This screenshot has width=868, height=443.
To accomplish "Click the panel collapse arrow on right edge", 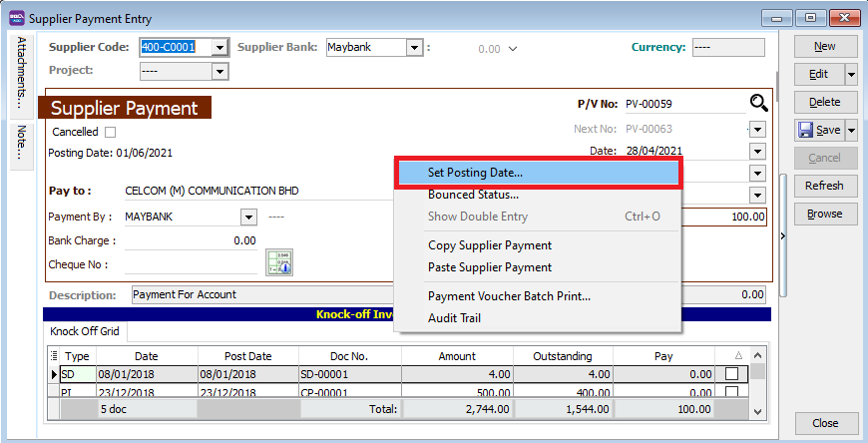I will (x=782, y=235).
